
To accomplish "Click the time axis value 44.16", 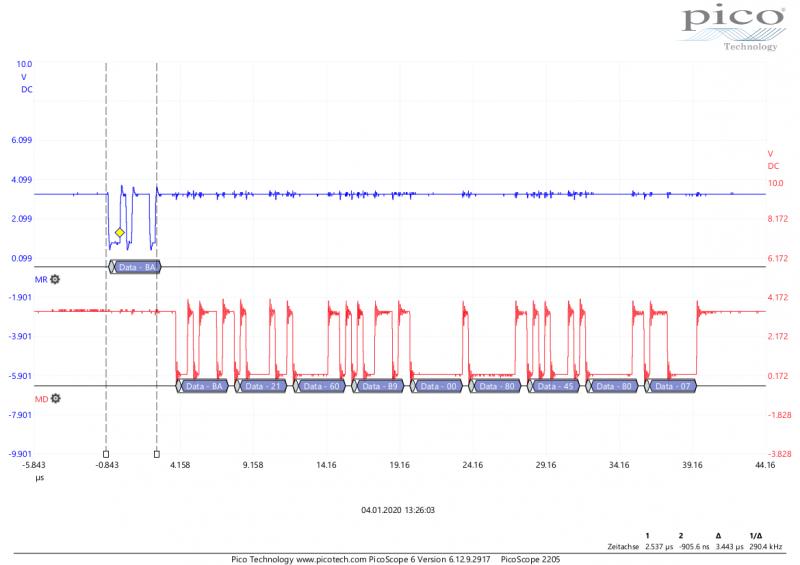I will 765,465.
